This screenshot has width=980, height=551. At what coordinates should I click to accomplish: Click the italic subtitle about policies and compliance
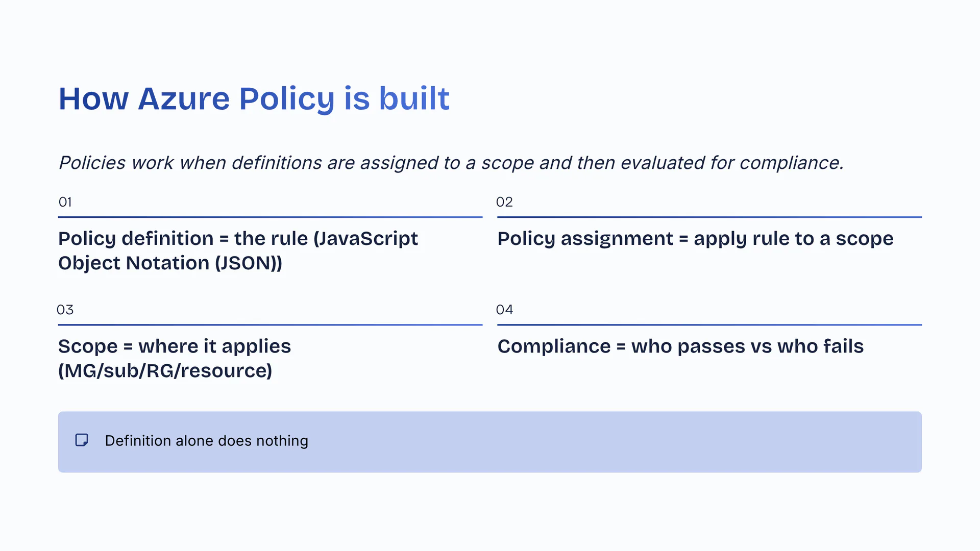tap(451, 163)
